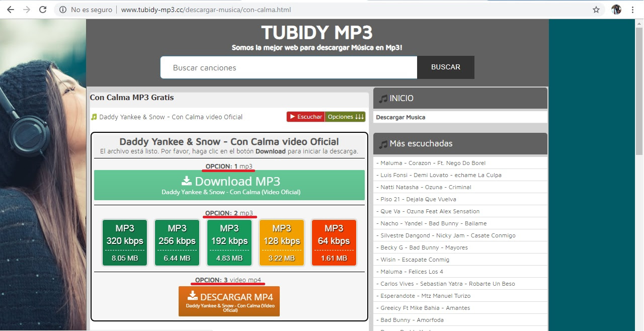Open the Descargar Musica link
Viewport: 644px width, 331px height.
pos(400,117)
